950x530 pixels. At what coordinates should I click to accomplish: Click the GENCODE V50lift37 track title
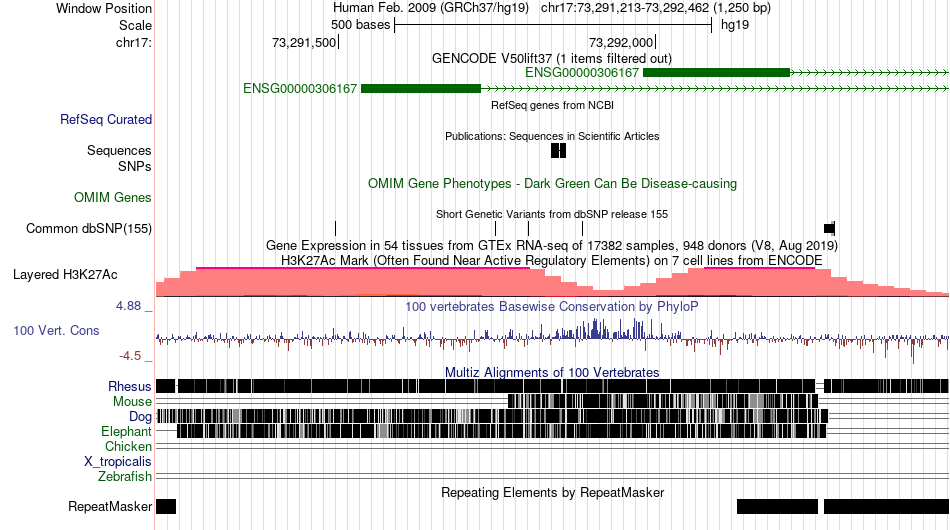(552, 59)
